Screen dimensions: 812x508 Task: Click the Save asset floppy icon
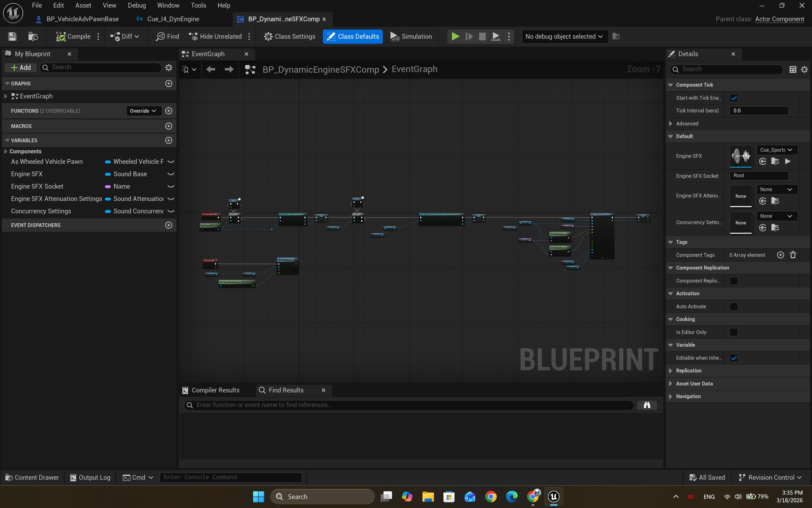(12, 36)
